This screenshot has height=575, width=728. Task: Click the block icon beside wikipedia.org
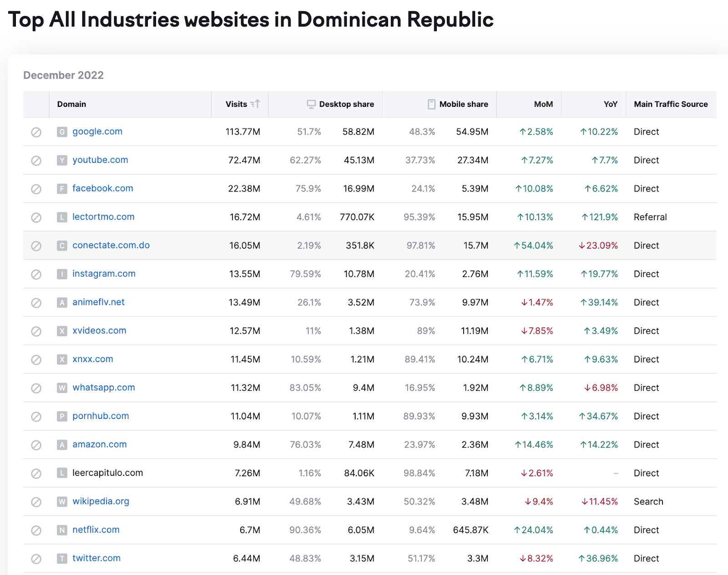(36, 502)
